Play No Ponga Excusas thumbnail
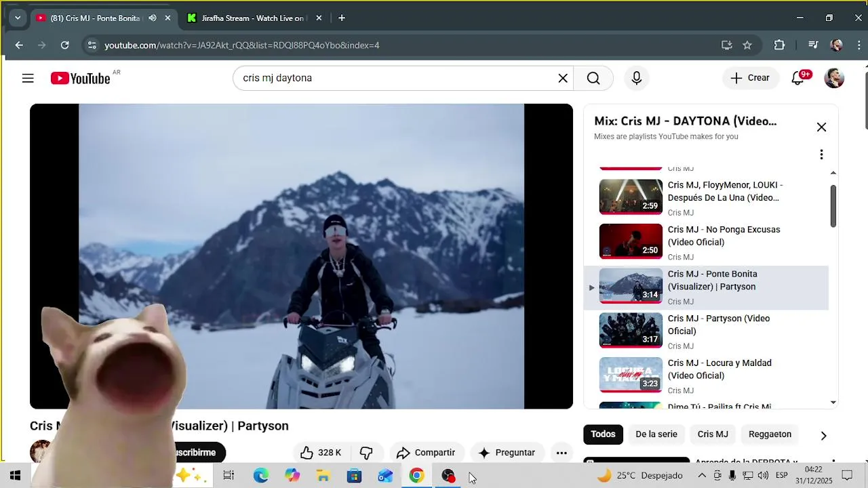868x488 pixels. click(x=631, y=241)
